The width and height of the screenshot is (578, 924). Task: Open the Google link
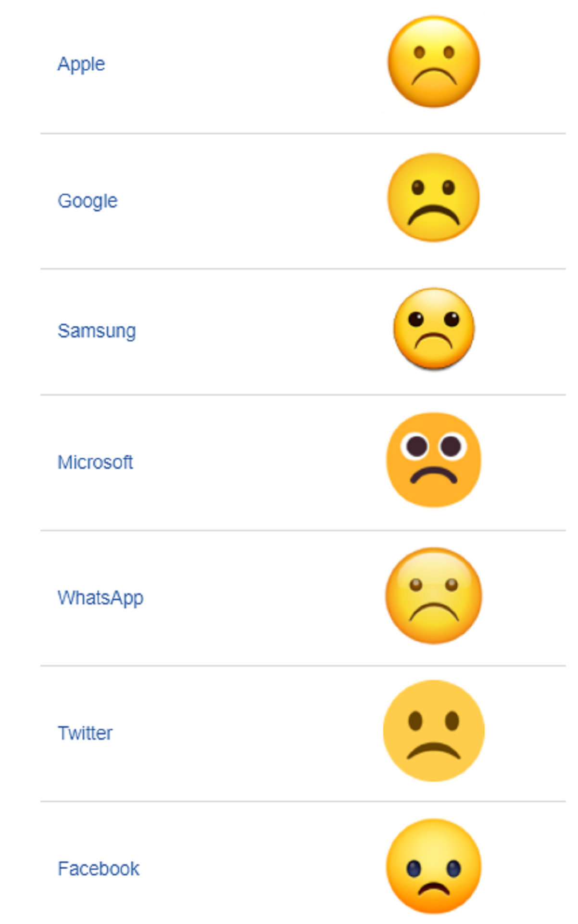click(88, 201)
